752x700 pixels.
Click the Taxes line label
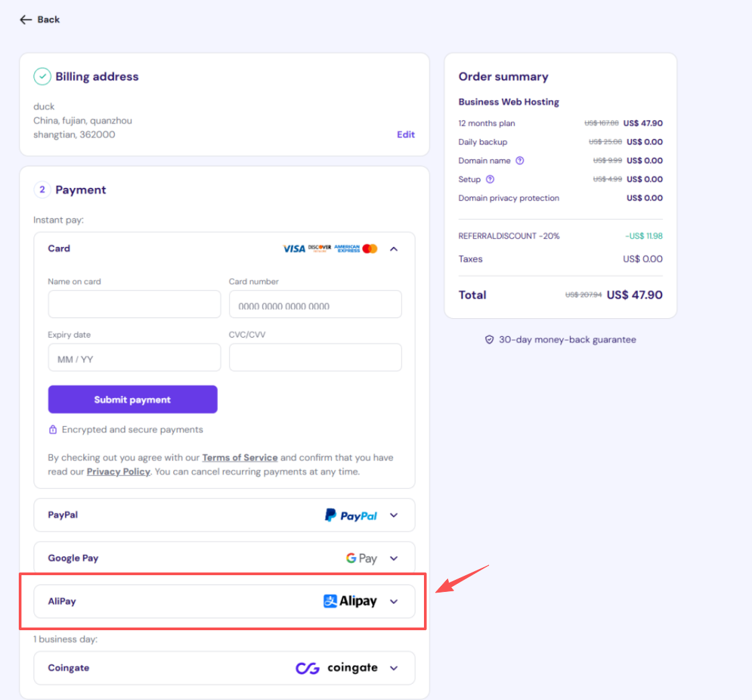(470, 259)
